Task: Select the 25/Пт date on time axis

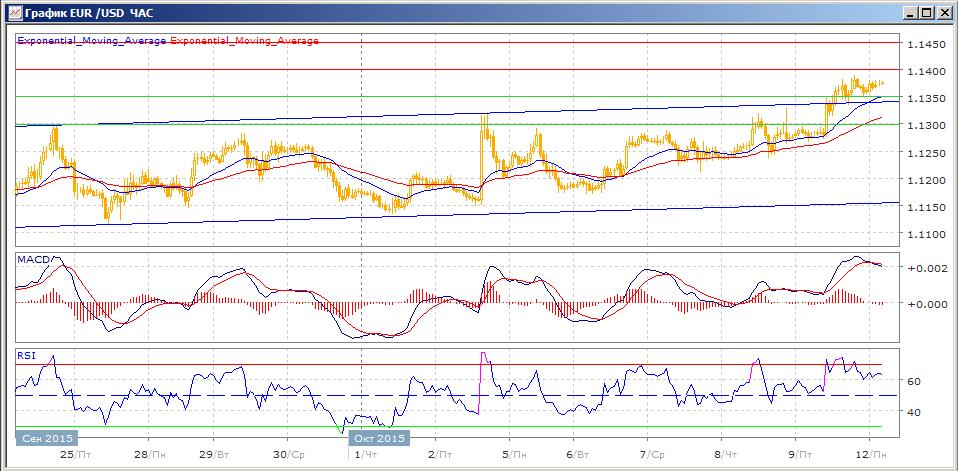Action: coord(77,454)
